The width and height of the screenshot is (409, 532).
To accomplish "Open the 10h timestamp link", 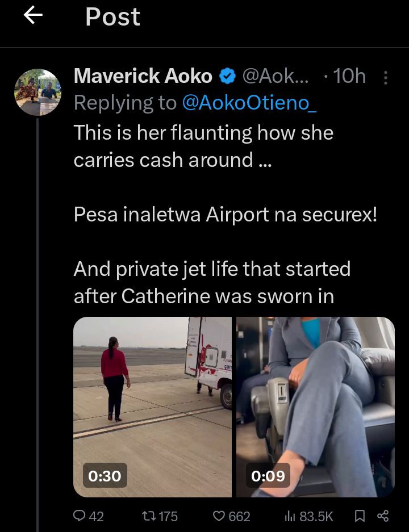I will [349, 76].
